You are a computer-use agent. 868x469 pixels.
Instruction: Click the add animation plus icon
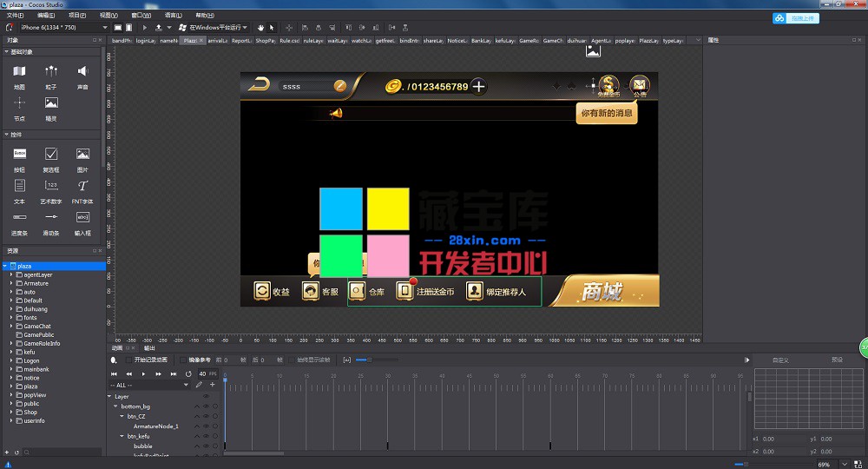[x=212, y=385]
